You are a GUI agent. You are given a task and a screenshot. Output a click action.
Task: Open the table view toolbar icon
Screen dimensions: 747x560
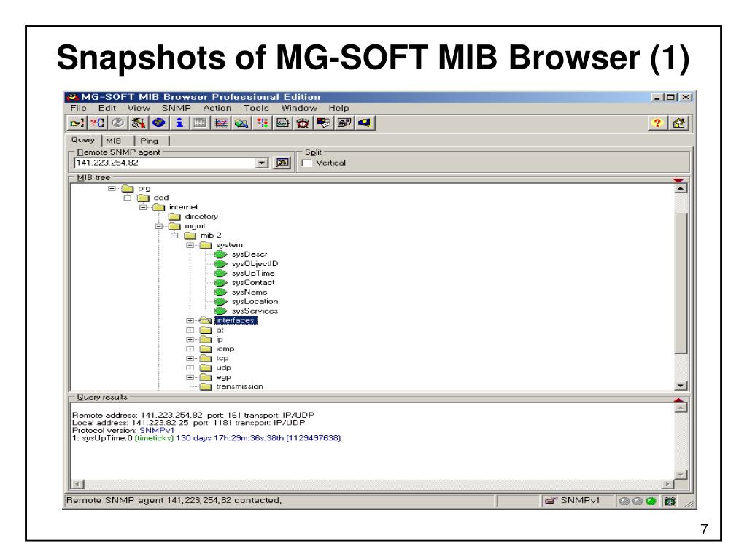(200, 122)
